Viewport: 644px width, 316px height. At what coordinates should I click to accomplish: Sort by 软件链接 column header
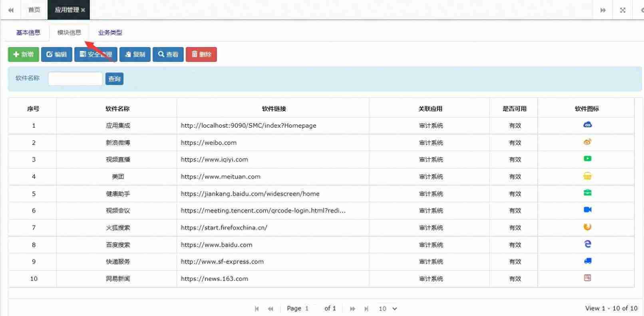[x=274, y=109]
